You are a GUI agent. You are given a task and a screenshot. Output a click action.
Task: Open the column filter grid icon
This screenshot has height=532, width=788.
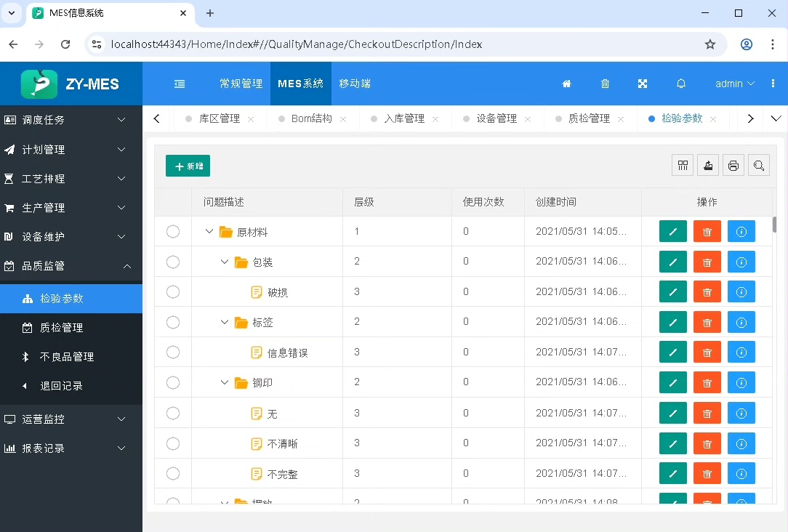click(683, 166)
